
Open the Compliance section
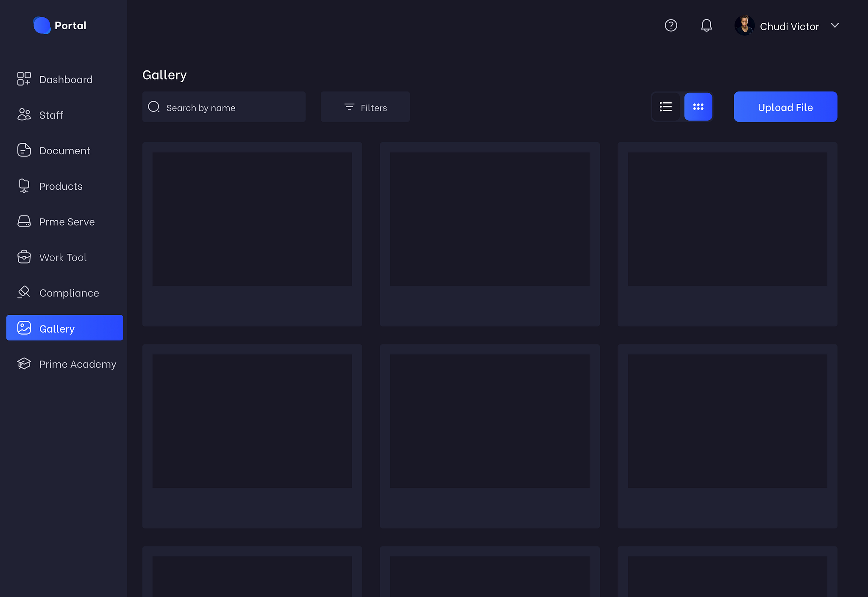(x=69, y=292)
